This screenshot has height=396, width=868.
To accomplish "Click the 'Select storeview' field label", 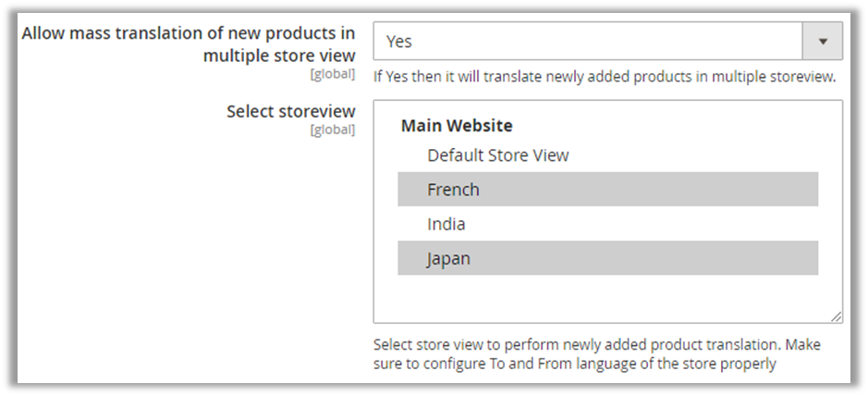I will tap(290, 111).
